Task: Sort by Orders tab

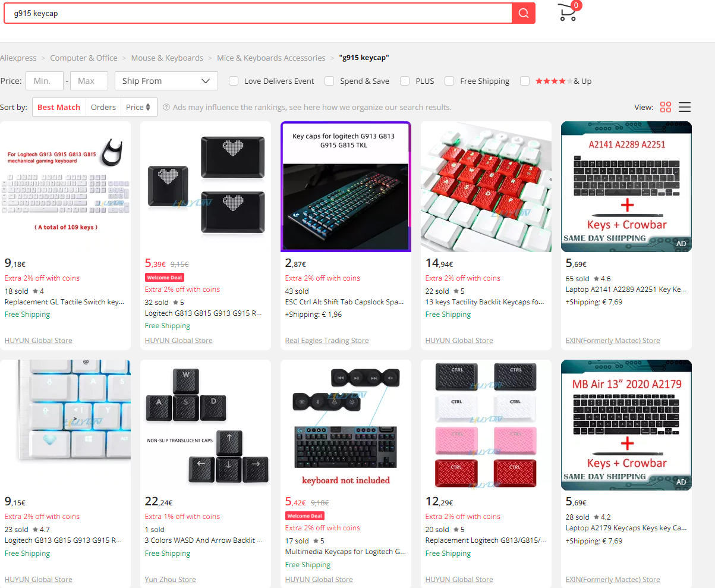Action: [103, 107]
